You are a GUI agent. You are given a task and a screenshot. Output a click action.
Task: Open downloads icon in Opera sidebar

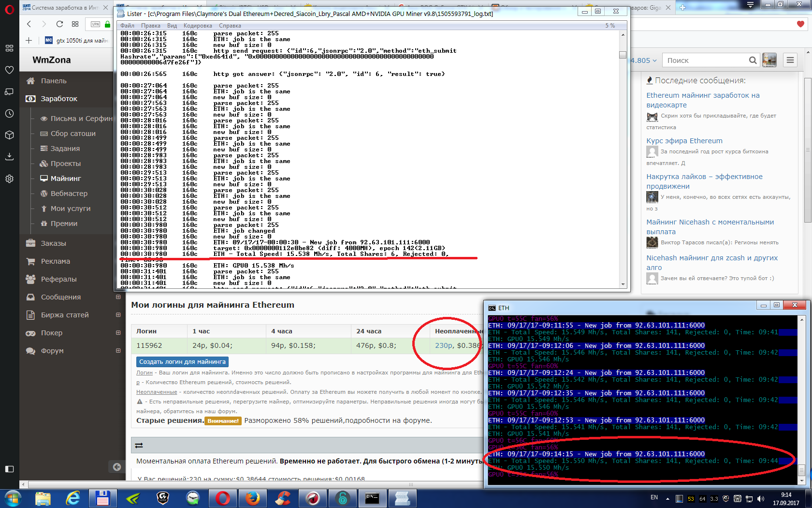[x=9, y=156]
